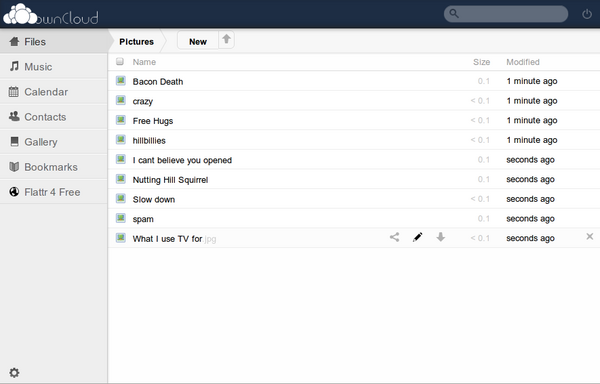Screen dimensions: 600x384
Task: Click the power logout icon
Action: coord(587,14)
